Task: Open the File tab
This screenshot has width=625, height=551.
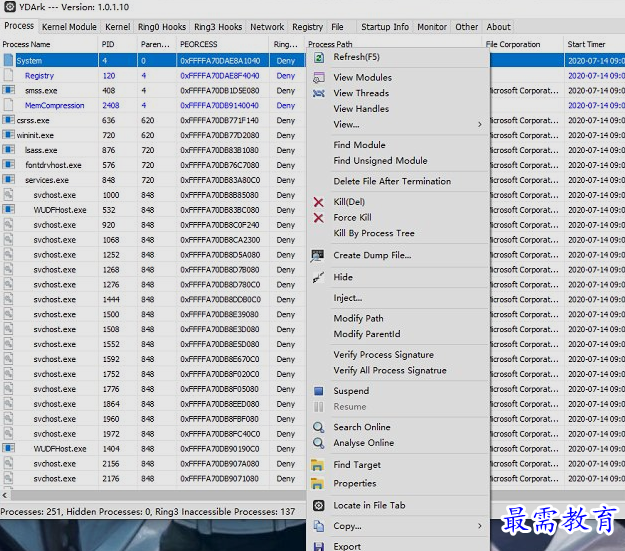Action: (337, 27)
